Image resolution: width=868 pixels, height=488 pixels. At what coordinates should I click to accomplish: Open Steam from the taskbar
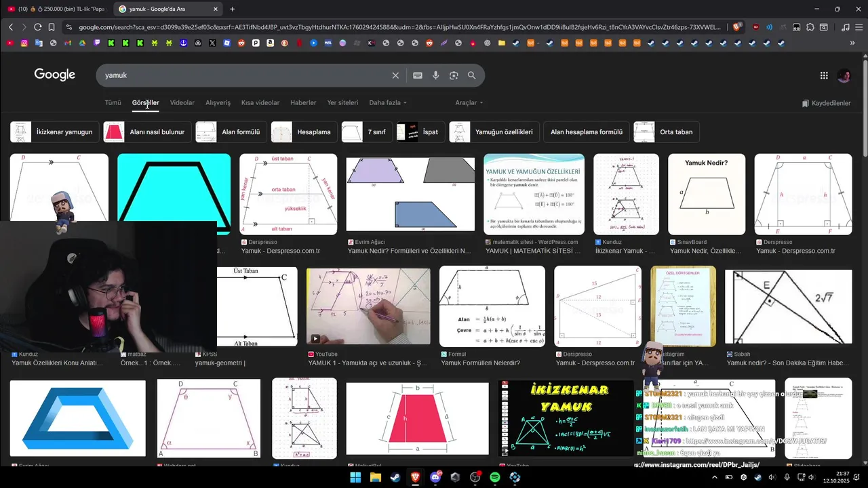[x=395, y=477]
